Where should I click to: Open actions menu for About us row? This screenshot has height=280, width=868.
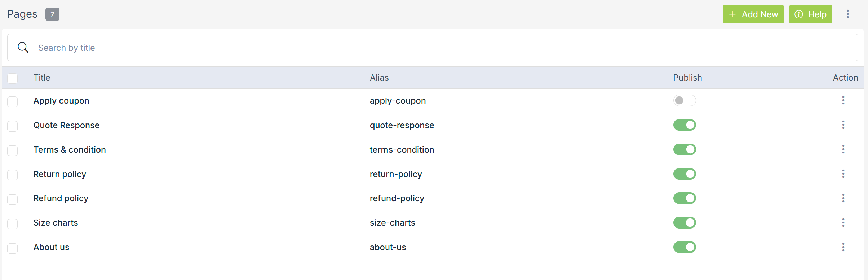[843, 247]
